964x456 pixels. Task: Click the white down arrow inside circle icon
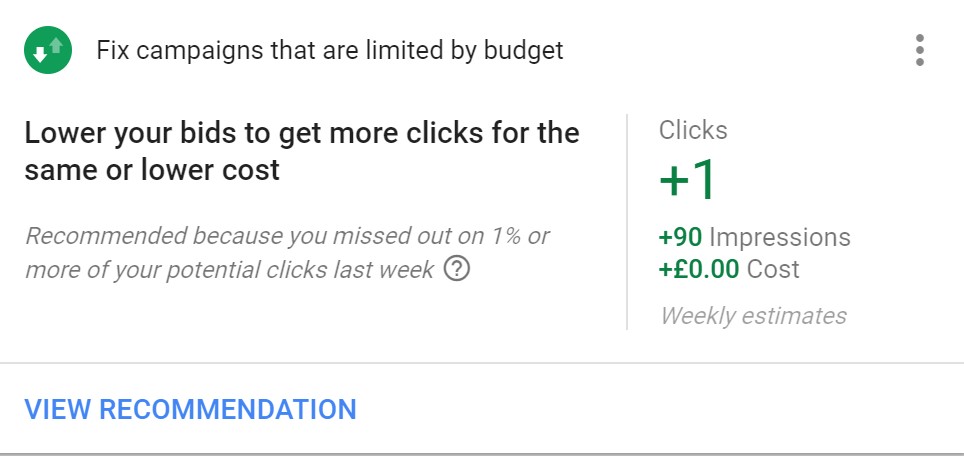(x=40, y=55)
